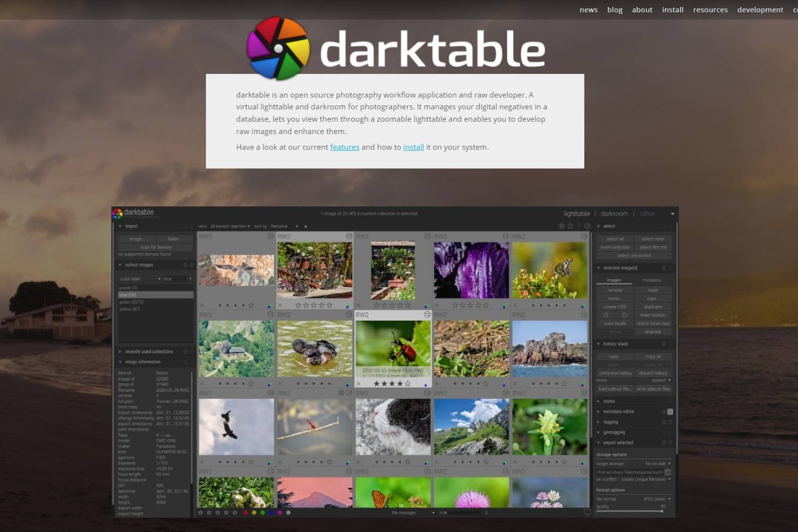Image resolution: width=798 pixels, height=532 pixels.
Task: Collapse the image information module
Action: point(120,362)
